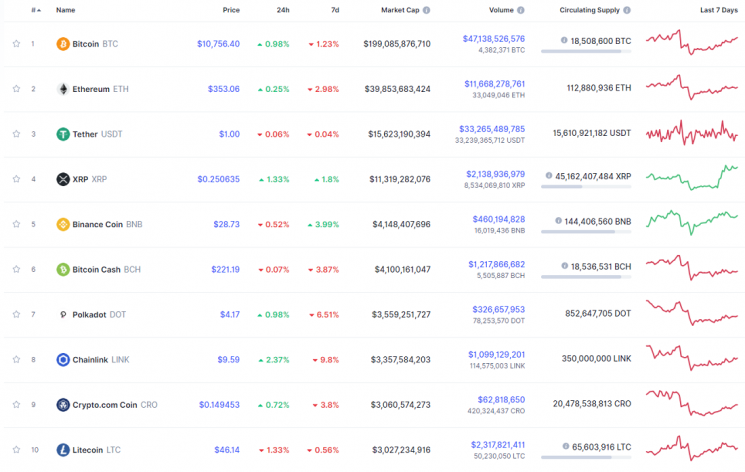Sort by the Circulating Supply header
The image size is (745, 472).
(590, 10)
